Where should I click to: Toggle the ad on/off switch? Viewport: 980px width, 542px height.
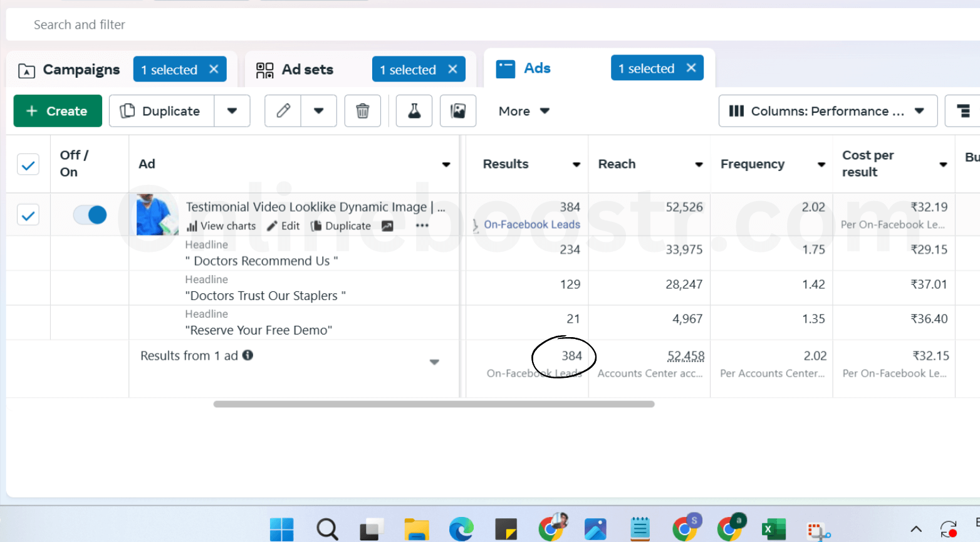point(90,215)
